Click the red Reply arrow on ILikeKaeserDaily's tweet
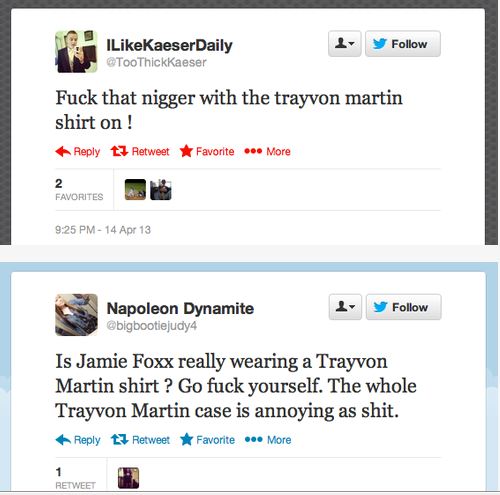500x495 pixels. tap(63, 152)
